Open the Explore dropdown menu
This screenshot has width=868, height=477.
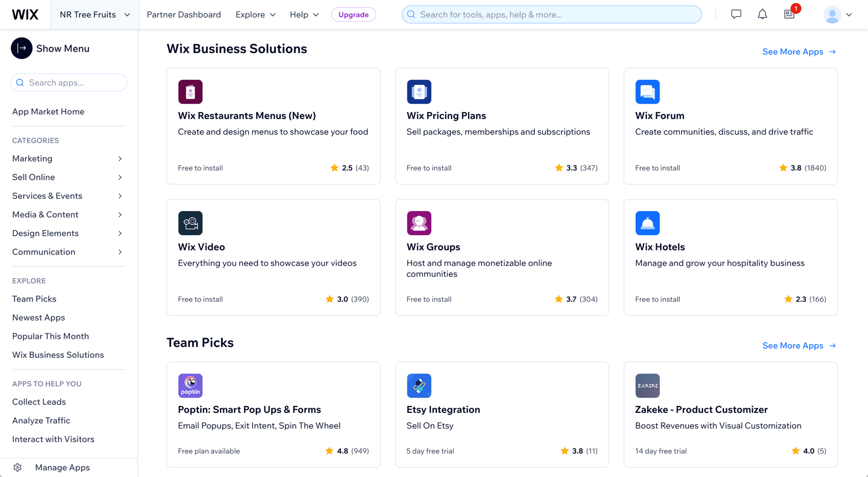(x=256, y=14)
